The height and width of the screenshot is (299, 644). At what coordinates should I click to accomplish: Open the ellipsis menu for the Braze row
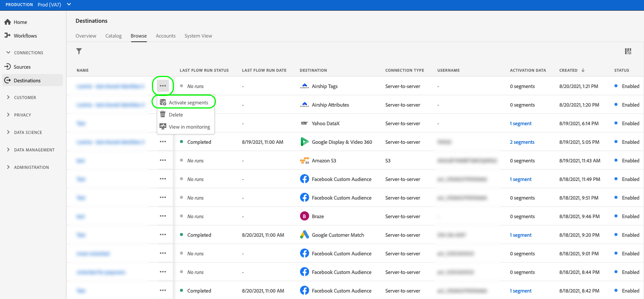pos(163,216)
